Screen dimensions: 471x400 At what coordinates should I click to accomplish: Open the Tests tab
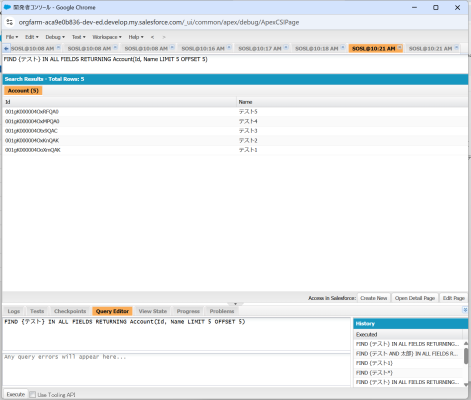click(x=37, y=311)
